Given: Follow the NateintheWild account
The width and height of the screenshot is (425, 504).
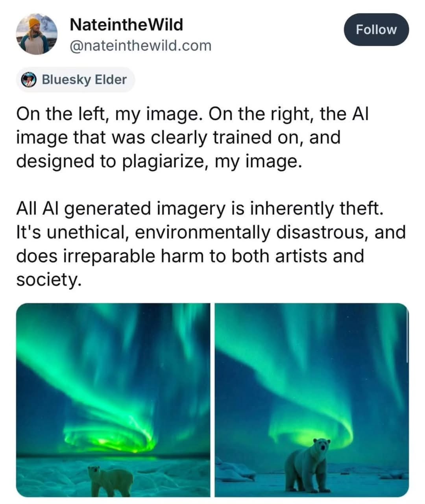Looking at the screenshot, I should coord(376,30).
